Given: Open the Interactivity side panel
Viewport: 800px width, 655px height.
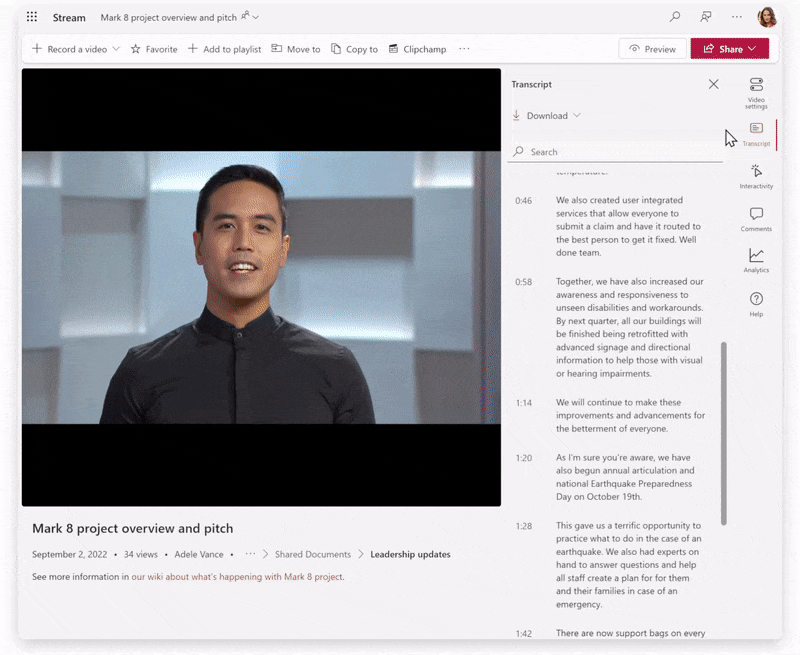Looking at the screenshot, I should tap(756, 177).
